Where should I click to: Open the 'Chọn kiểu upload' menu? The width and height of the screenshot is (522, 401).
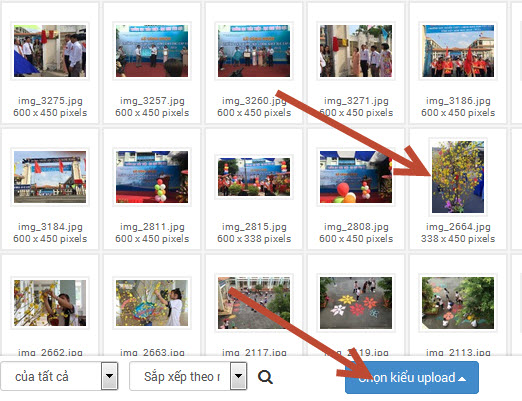412,378
